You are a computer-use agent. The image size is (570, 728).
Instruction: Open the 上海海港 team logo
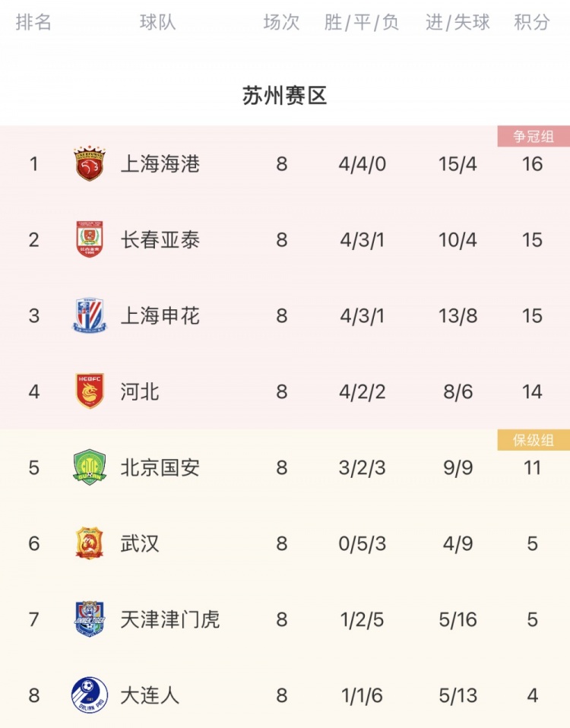tap(90, 163)
